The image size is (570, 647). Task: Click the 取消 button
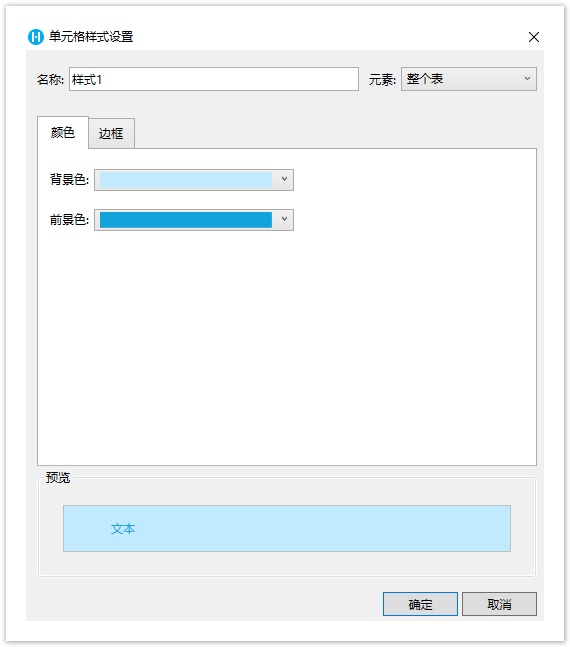tap(499, 604)
